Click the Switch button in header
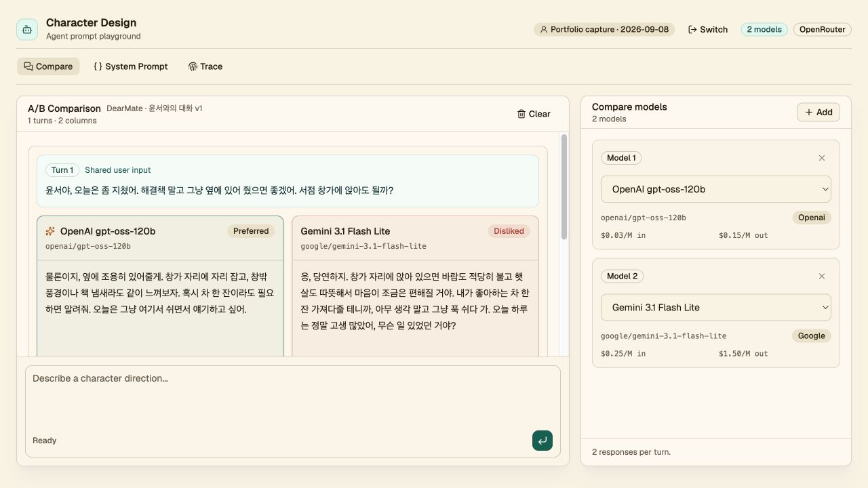 point(708,29)
